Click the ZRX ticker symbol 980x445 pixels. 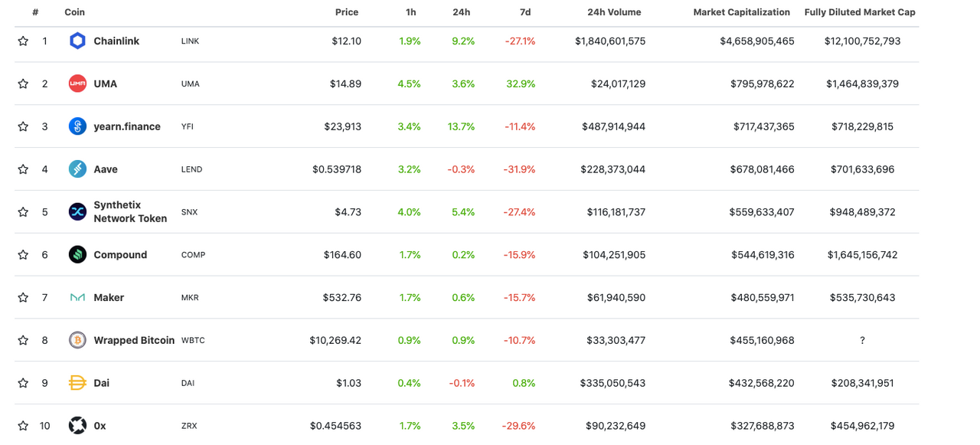(189, 426)
